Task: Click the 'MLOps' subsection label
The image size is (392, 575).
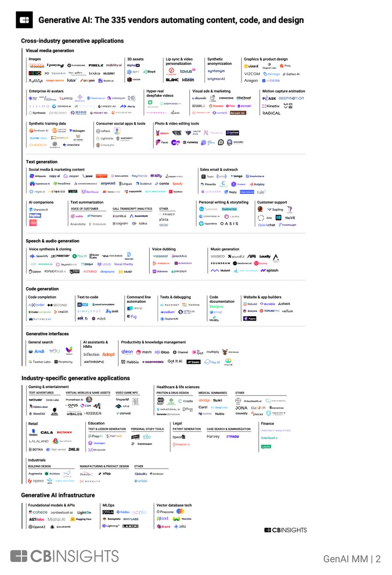Action: pos(108,505)
